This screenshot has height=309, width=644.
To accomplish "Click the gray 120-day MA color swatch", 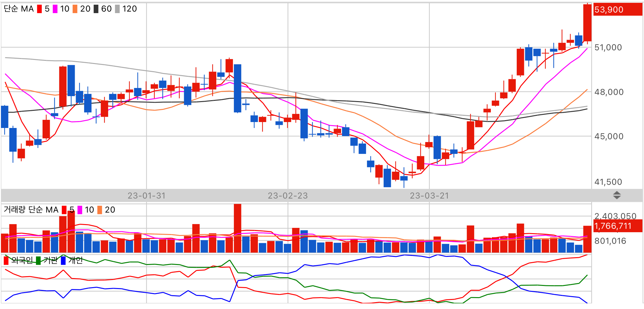I will (x=117, y=9).
